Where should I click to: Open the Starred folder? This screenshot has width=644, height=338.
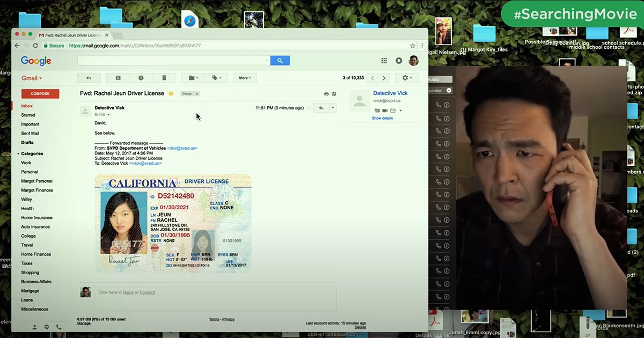click(28, 115)
